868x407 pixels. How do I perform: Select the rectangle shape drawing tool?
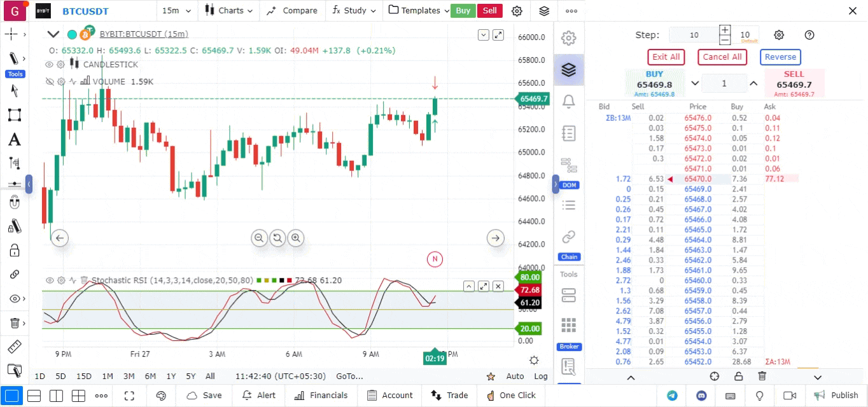coord(14,115)
